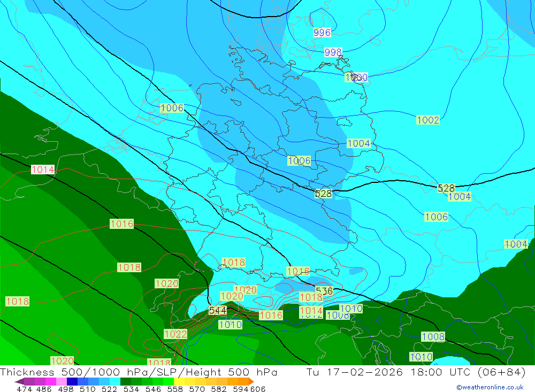Click the orange right arrow of the legend
Screen dimensions: 535x392
(x=251, y=381)
